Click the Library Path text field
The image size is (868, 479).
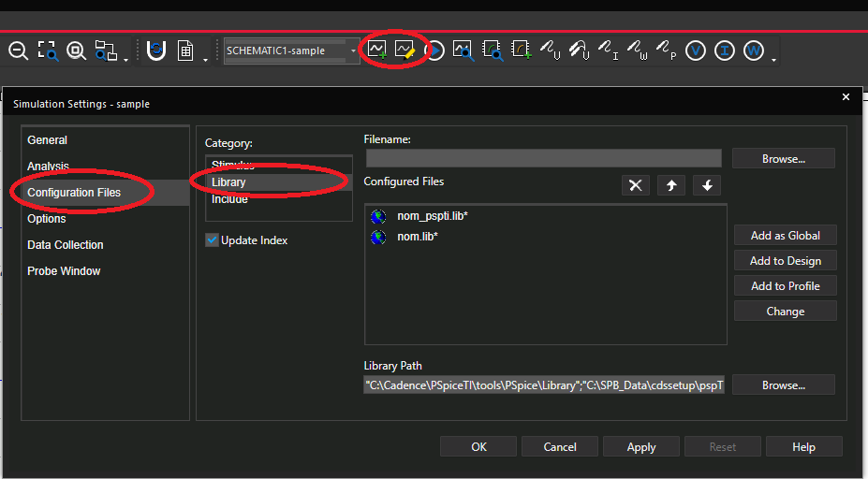tap(544, 385)
